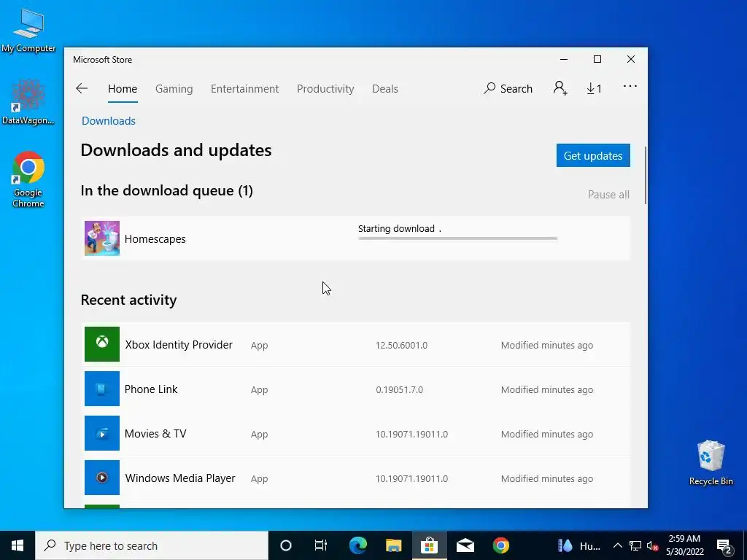This screenshot has height=560, width=747.
Task: Open the notification center icon
Action: pyautogui.click(x=724, y=546)
